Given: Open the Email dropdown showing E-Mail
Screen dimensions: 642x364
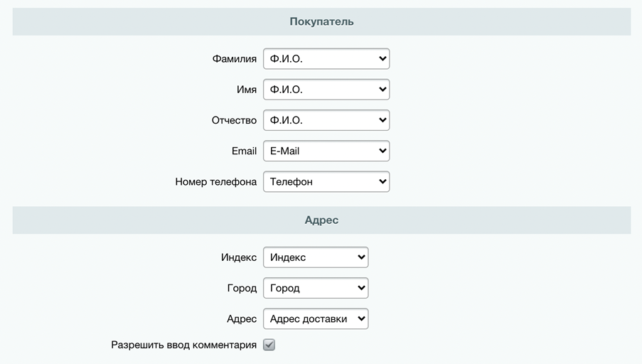Looking at the screenshot, I should click(326, 151).
